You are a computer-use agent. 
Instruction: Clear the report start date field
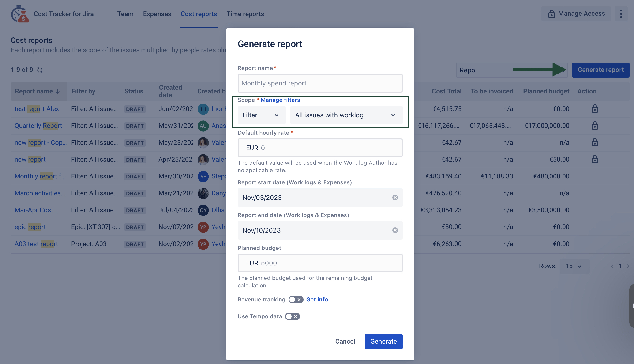(395, 197)
